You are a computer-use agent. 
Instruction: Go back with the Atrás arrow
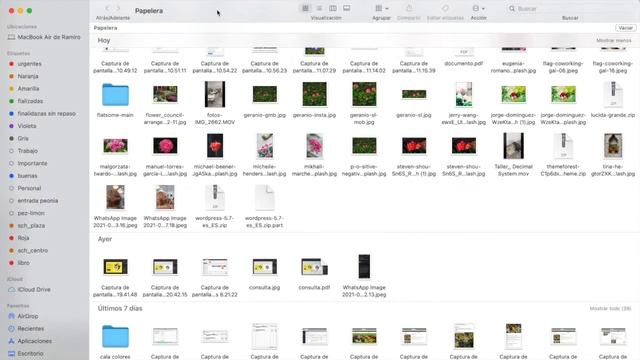pos(107,8)
